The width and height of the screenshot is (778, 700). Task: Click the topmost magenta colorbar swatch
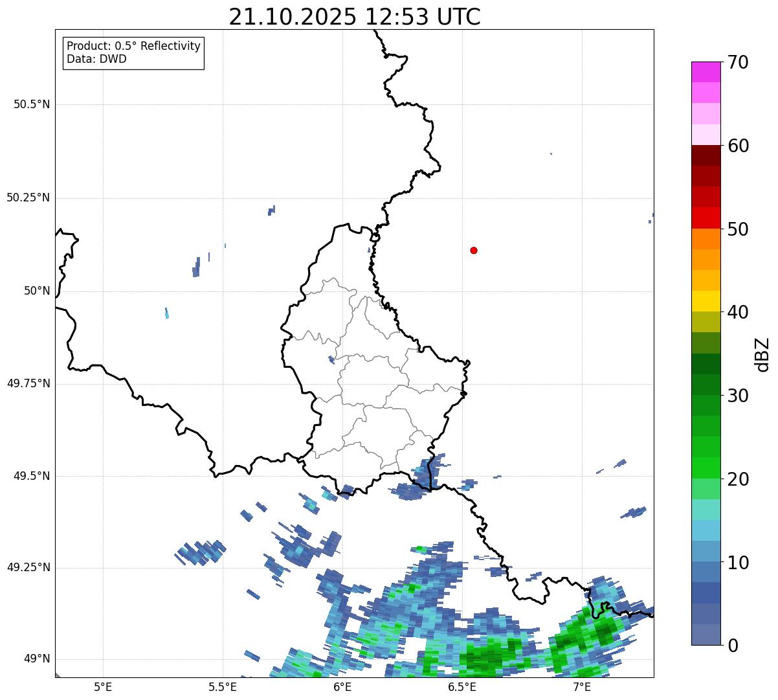click(x=706, y=72)
